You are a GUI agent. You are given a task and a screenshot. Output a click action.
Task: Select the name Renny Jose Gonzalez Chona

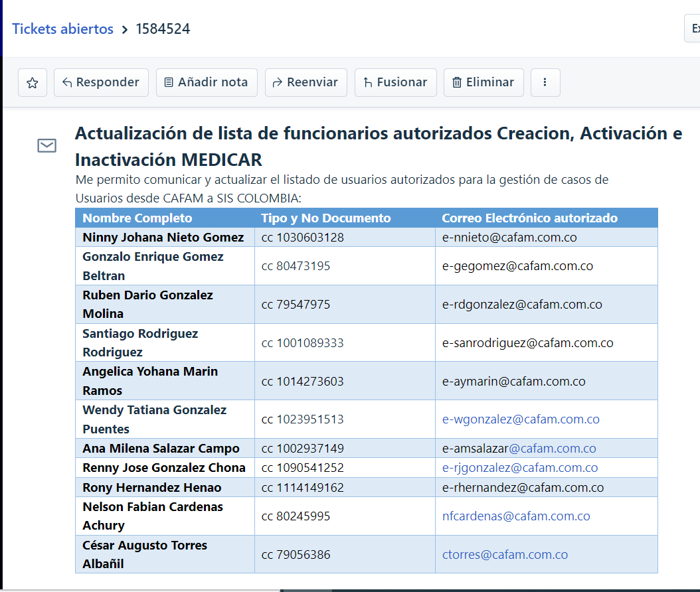click(x=164, y=467)
